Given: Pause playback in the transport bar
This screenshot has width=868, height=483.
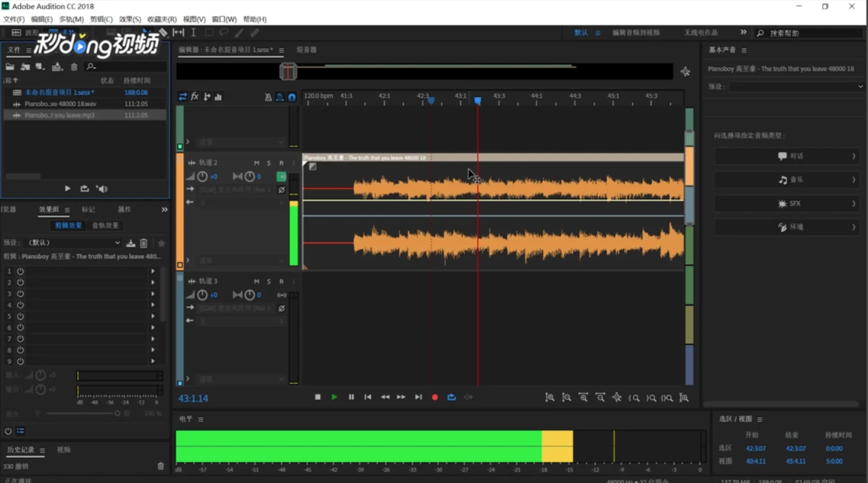Looking at the screenshot, I should (351, 397).
